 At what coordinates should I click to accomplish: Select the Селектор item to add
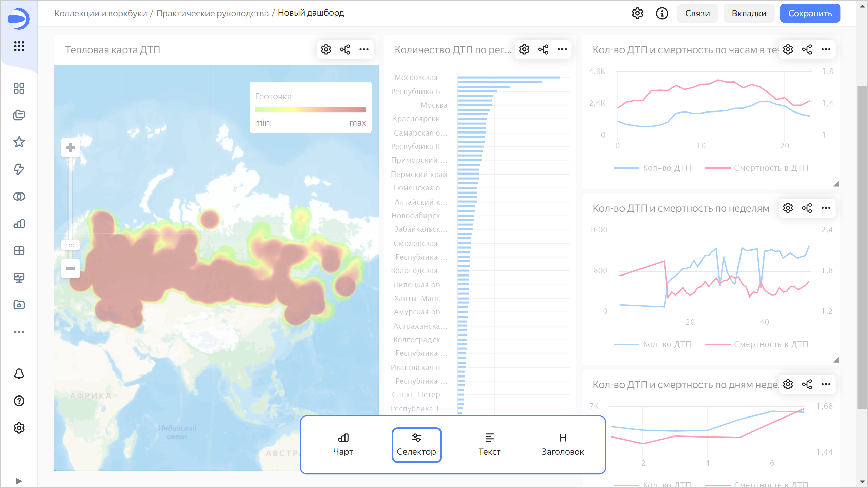[x=416, y=445]
